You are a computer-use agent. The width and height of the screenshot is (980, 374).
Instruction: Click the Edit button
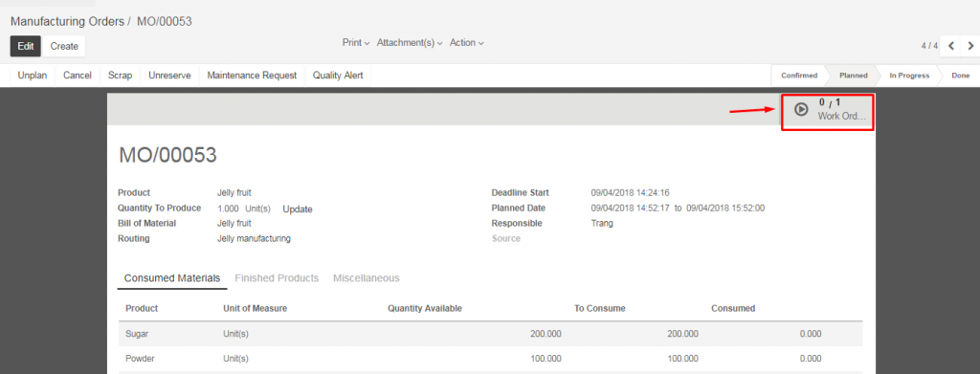tap(26, 46)
